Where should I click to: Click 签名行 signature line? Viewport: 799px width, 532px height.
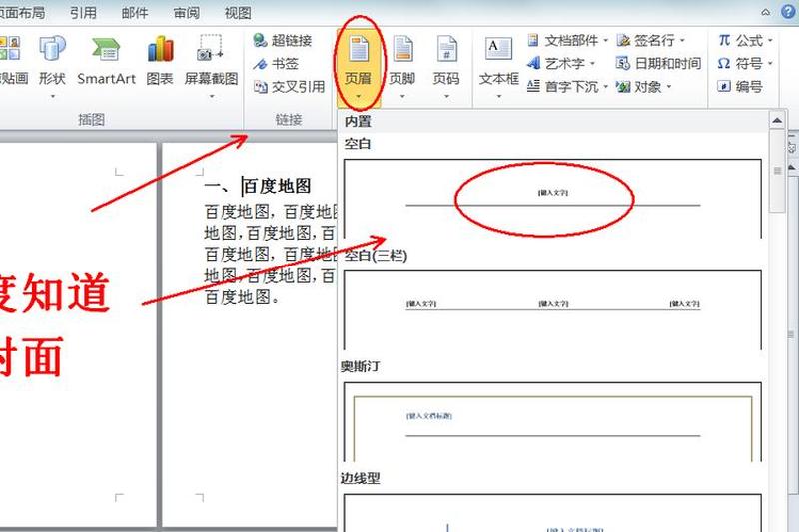pyautogui.click(x=645, y=40)
